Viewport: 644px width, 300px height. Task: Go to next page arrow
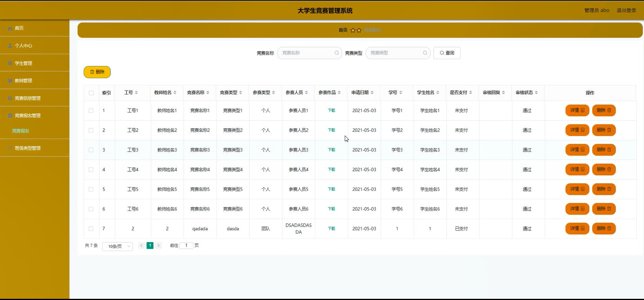coord(159,245)
